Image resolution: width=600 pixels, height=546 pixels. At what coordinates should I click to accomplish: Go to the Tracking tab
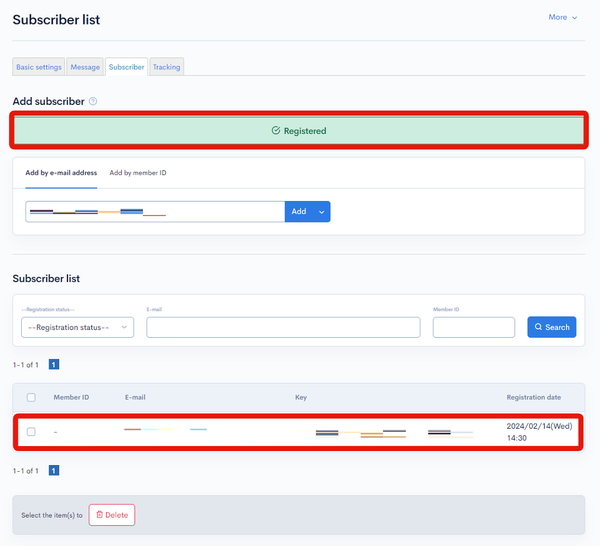(166, 67)
